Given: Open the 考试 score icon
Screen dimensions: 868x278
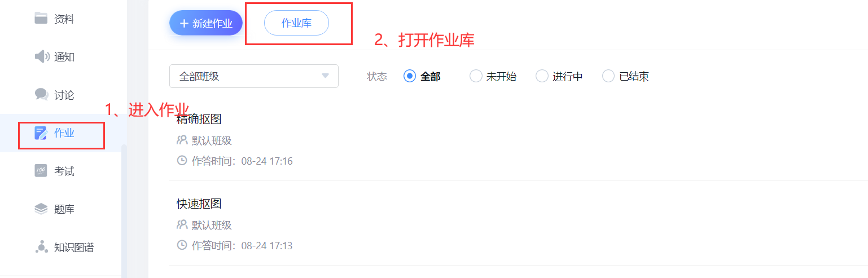Looking at the screenshot, I should 41,171.
